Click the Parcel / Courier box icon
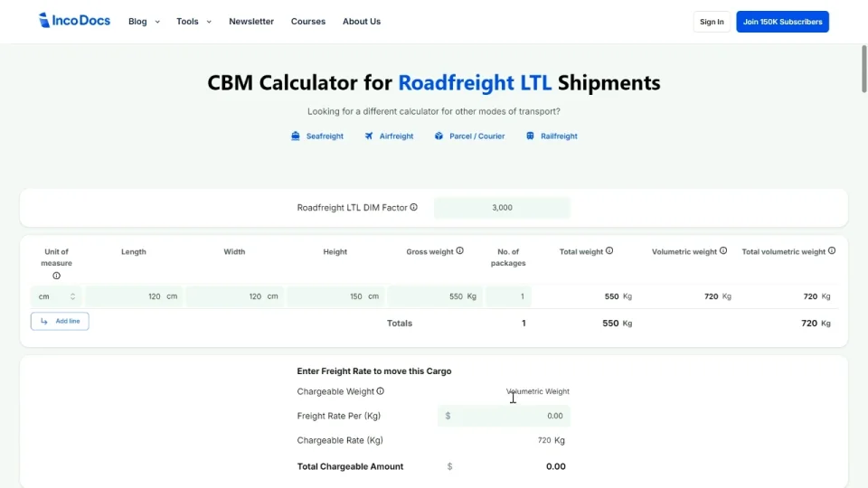This screenshot has height=488, width=868. tap(439, 136)
